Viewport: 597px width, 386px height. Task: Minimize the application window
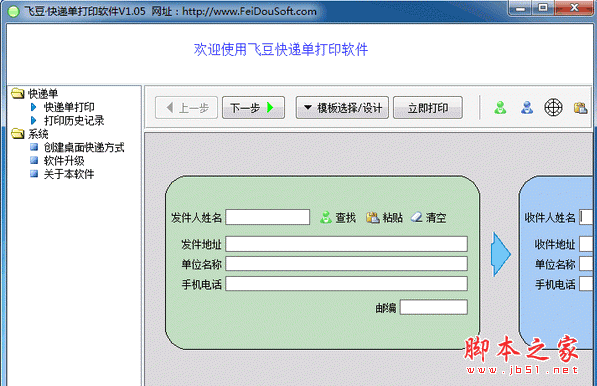coord(520,8)
